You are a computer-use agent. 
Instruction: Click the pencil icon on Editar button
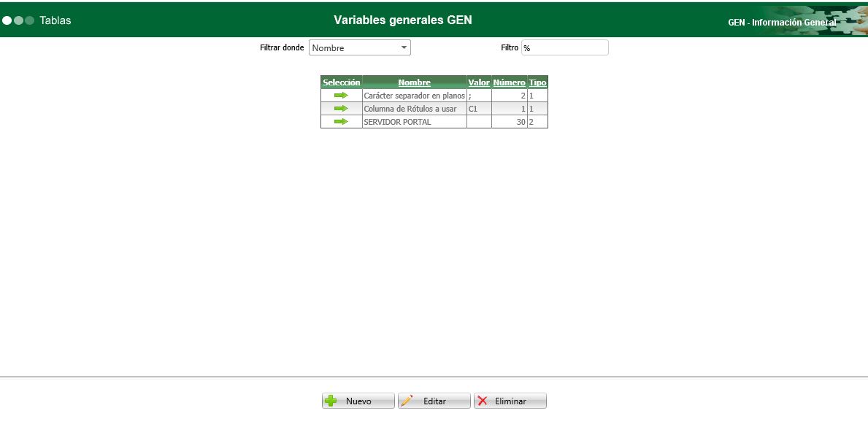click(x=408, y=400)
